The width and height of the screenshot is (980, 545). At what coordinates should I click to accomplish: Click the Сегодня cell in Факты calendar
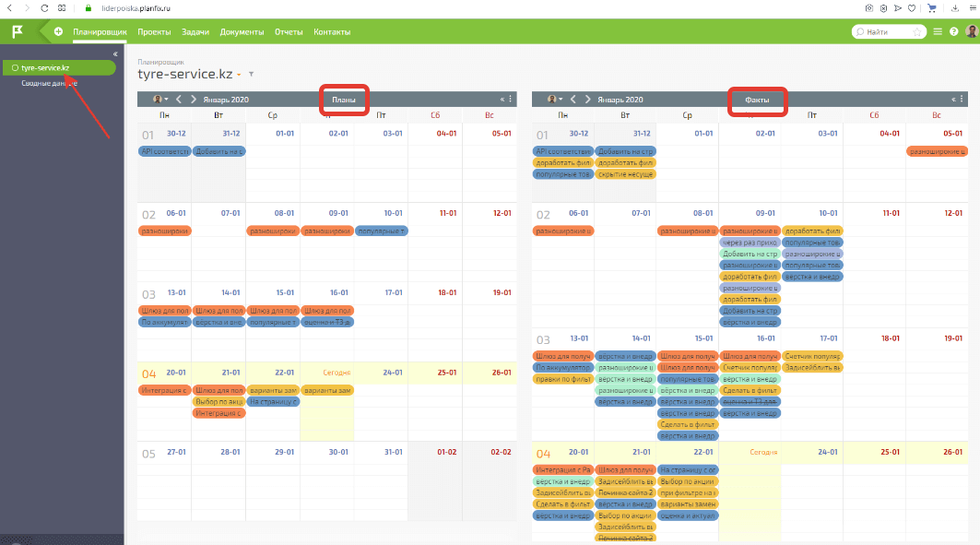750,493
